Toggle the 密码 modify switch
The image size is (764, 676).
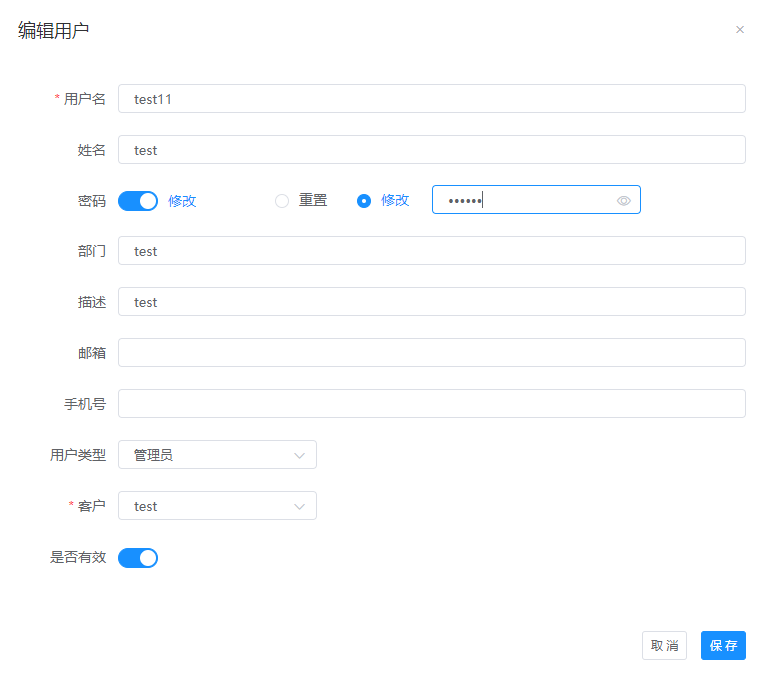click(138, 200)
